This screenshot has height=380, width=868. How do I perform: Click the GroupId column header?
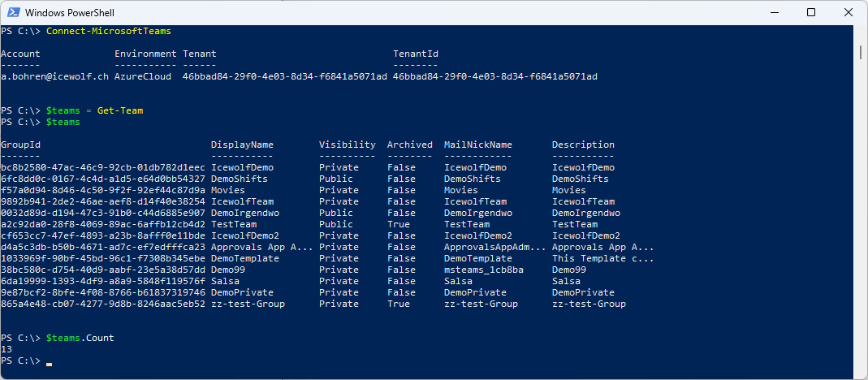click(x=20, y=145)
